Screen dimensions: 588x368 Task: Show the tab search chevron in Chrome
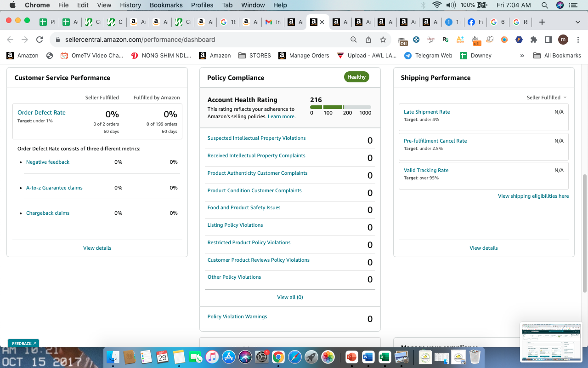577,22
